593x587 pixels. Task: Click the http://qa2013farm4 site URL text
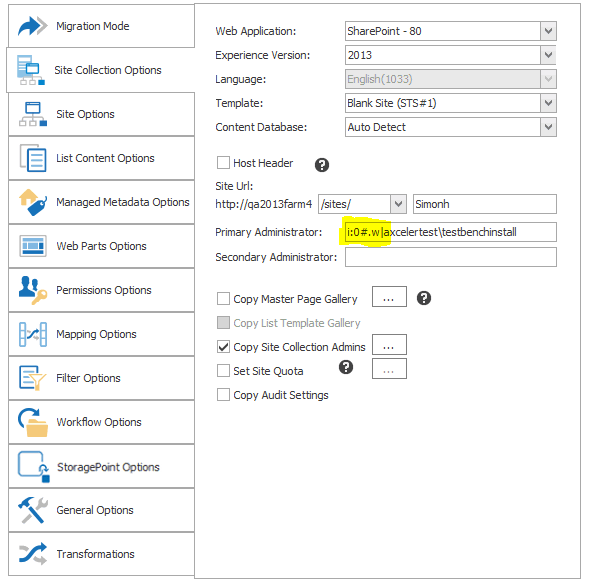pos(264,204)
